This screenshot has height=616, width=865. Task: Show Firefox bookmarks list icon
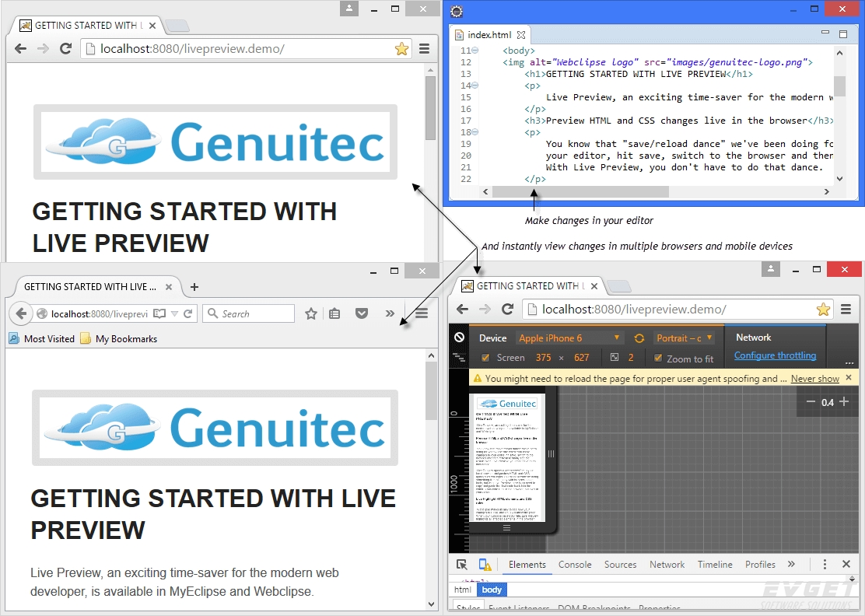(334, 313)
